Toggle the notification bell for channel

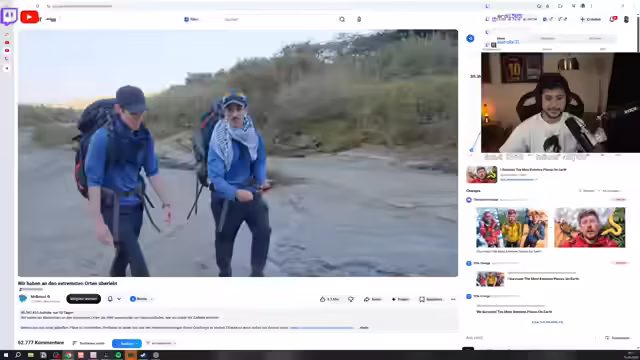coord(110,299)
